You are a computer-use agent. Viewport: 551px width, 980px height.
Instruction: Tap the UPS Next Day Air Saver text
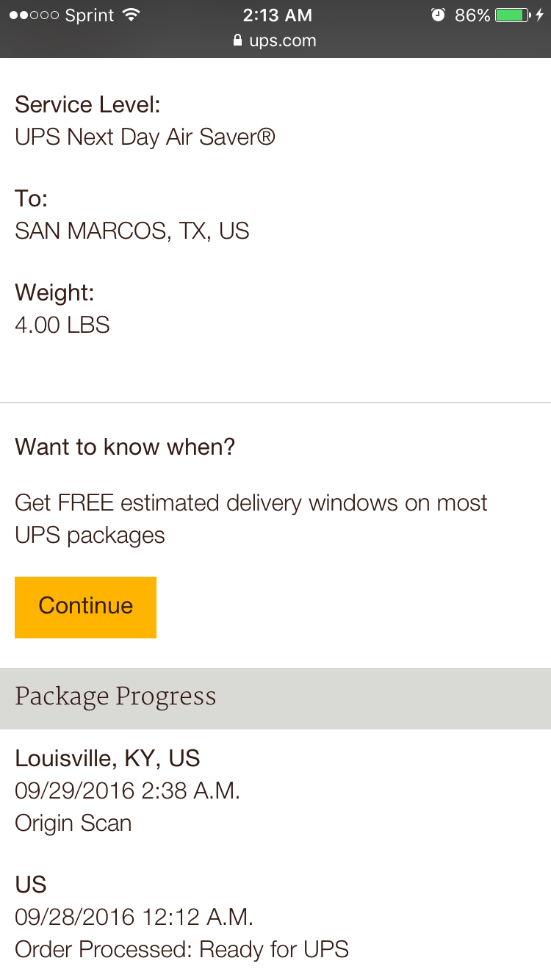(x=145, y=137)
